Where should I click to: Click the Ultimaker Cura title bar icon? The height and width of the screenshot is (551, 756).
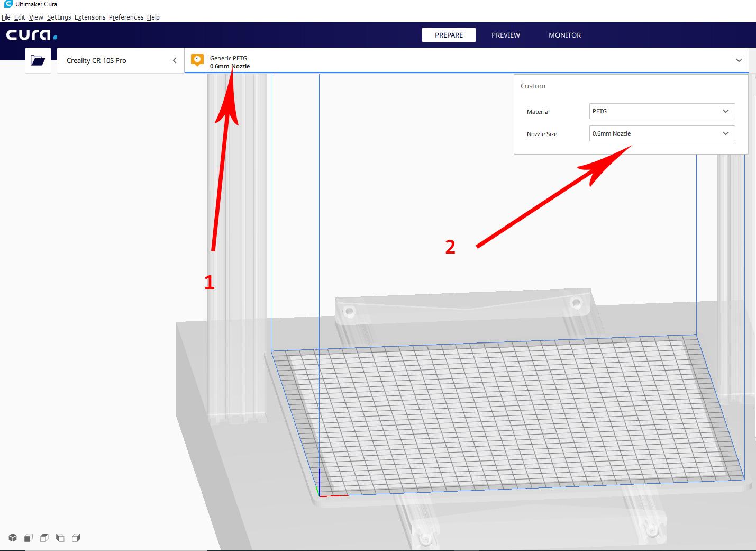point(8,4)
